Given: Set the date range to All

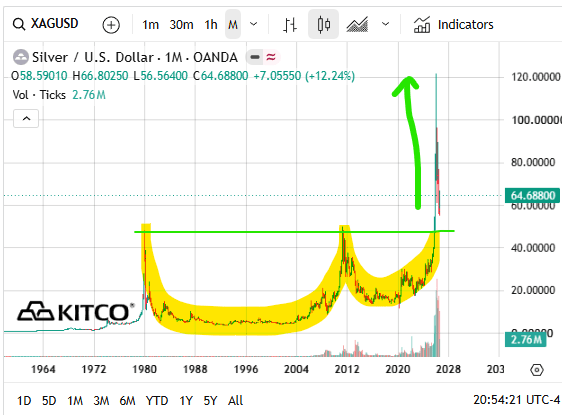Looking at the screenshot, I should (x=235, y=400).
